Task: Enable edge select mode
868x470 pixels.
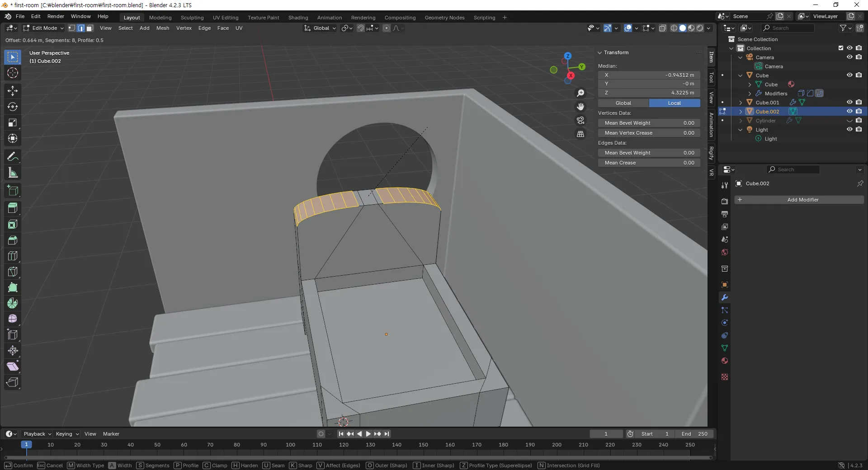Action: click(x=81, y=28)
